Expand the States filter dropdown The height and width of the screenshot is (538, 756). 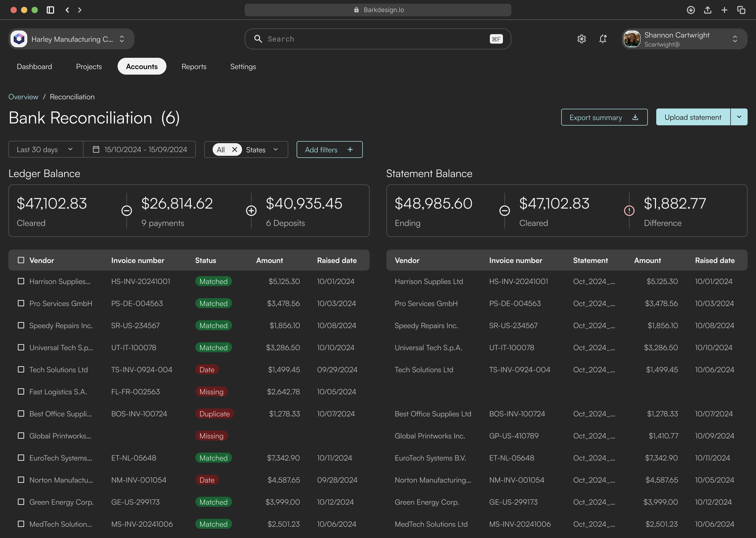(x=275, y=149)
